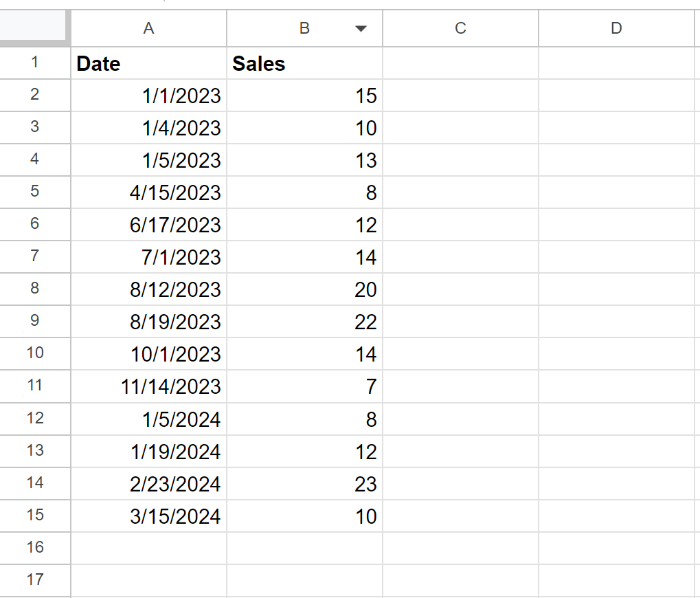Select row 10 header
Viewport: 700px width, 598px height.
(x=35, y=353)
